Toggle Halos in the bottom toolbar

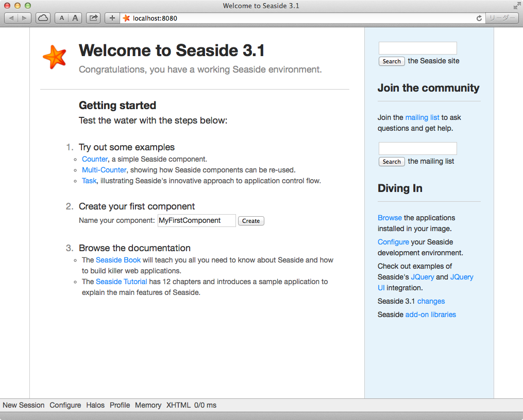(x=95, y=406)
